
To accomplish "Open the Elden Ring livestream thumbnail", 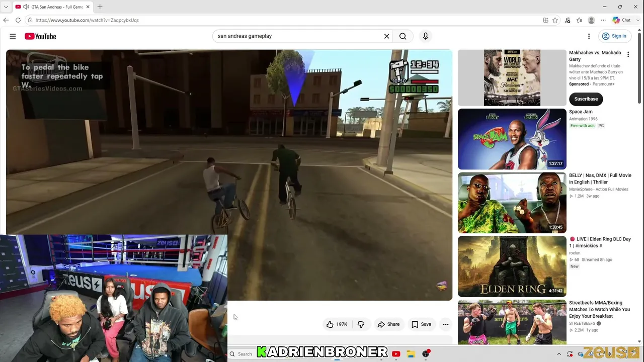I will 512,266.
